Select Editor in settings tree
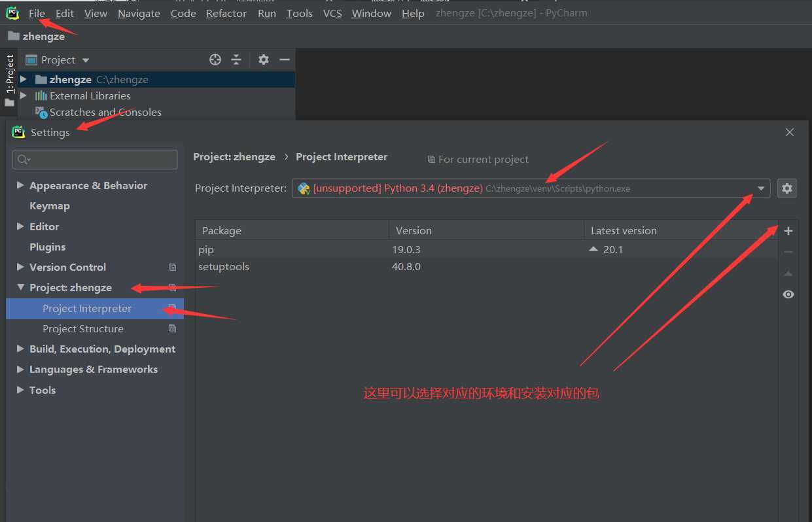This screenshot has height=522, width=812. 44,226
